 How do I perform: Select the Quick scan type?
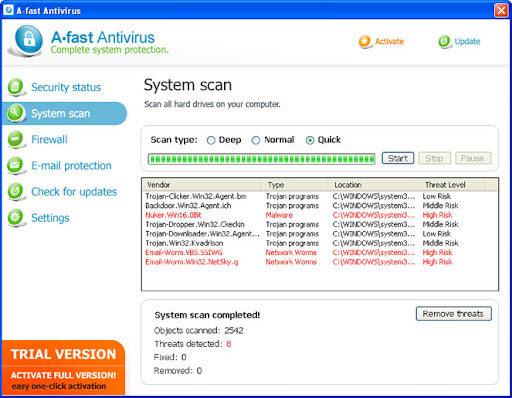click(x=310, y=140)
